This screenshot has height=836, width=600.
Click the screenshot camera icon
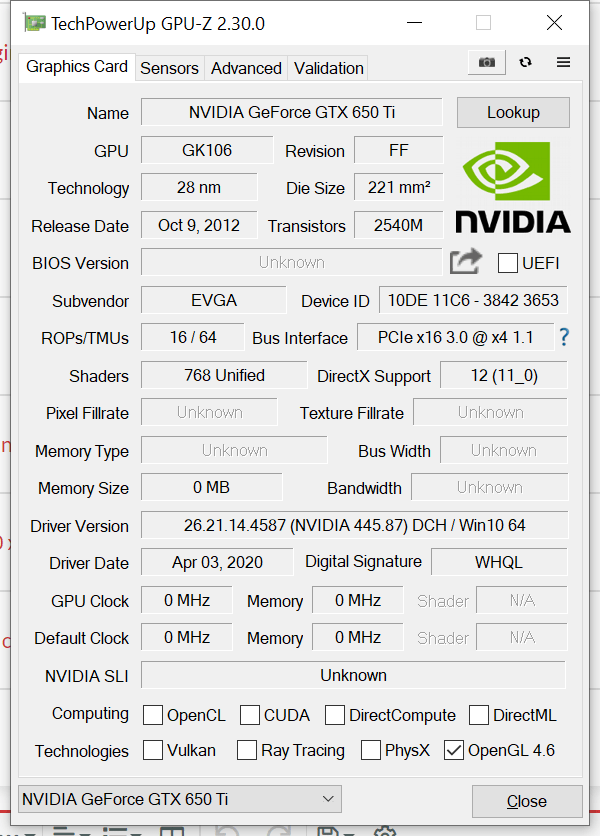[x=486, y=62]
